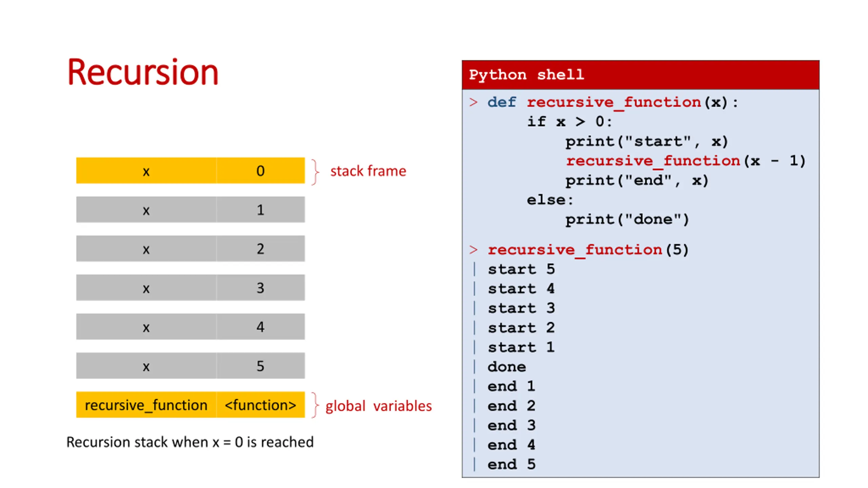Click the "start 3" output line

(x=521, y=308)
